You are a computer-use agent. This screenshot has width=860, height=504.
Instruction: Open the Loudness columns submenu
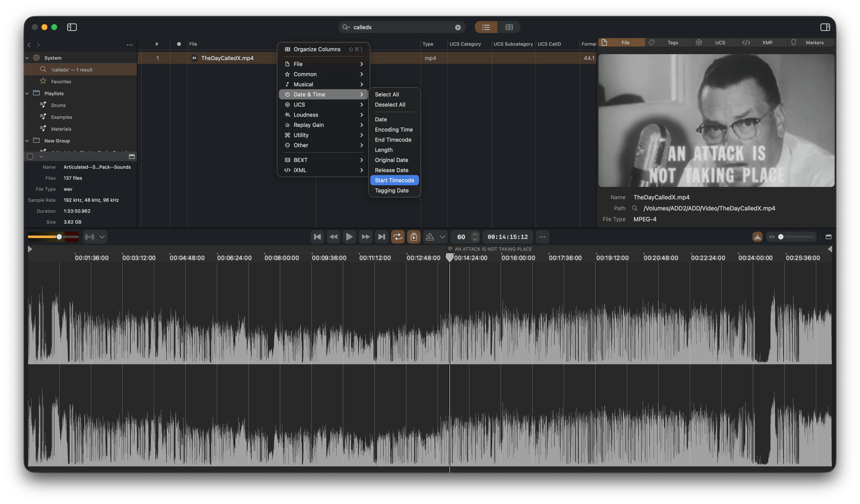323,115
